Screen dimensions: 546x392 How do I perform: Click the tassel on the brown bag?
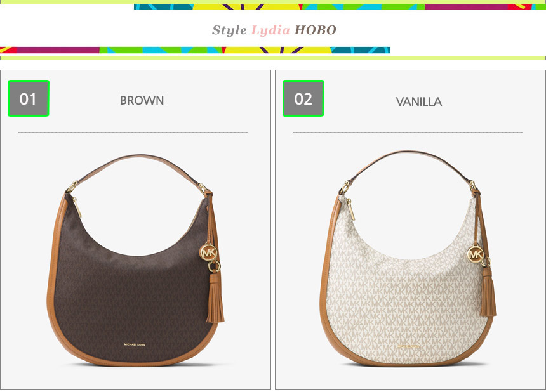(x=215, y=297)
